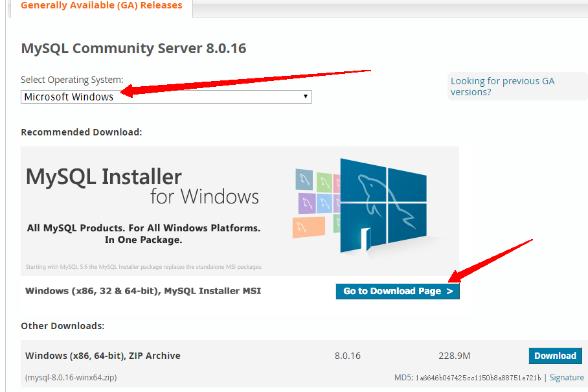Click the 'Windows (x86, 64-bit), ZIP Archive' title
588x392 pixels.
103,356
